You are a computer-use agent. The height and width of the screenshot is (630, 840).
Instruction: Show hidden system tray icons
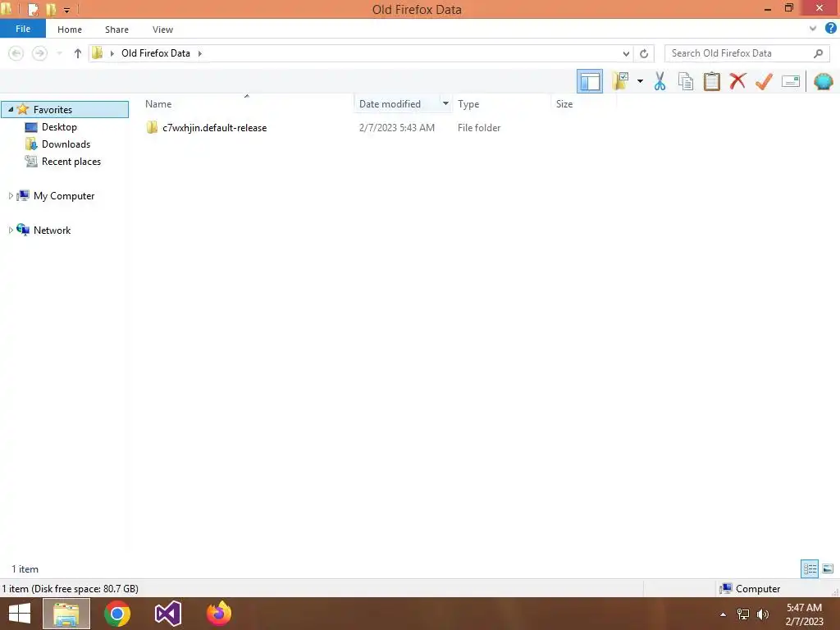coord(724,614)
